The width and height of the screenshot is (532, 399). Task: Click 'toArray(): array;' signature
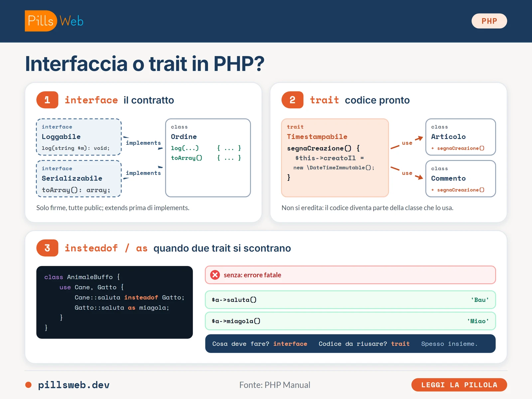[76, 190]
